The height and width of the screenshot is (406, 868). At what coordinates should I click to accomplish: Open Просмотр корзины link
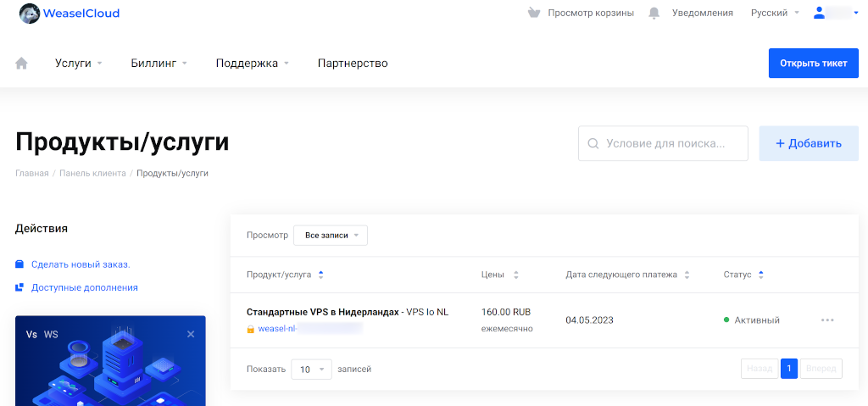tap(591, 13)
